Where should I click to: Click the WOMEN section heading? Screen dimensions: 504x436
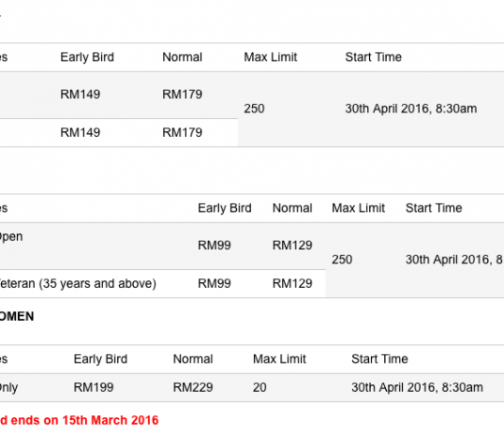(17, 316)
